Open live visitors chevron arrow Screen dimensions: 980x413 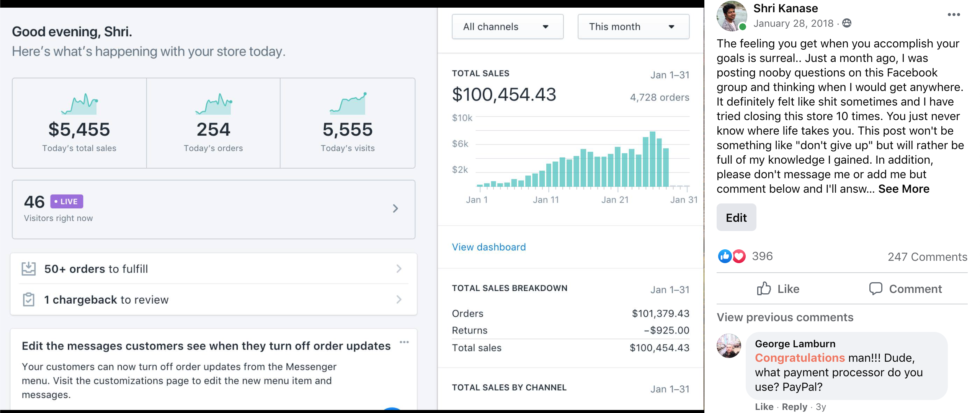coord(395,208)
